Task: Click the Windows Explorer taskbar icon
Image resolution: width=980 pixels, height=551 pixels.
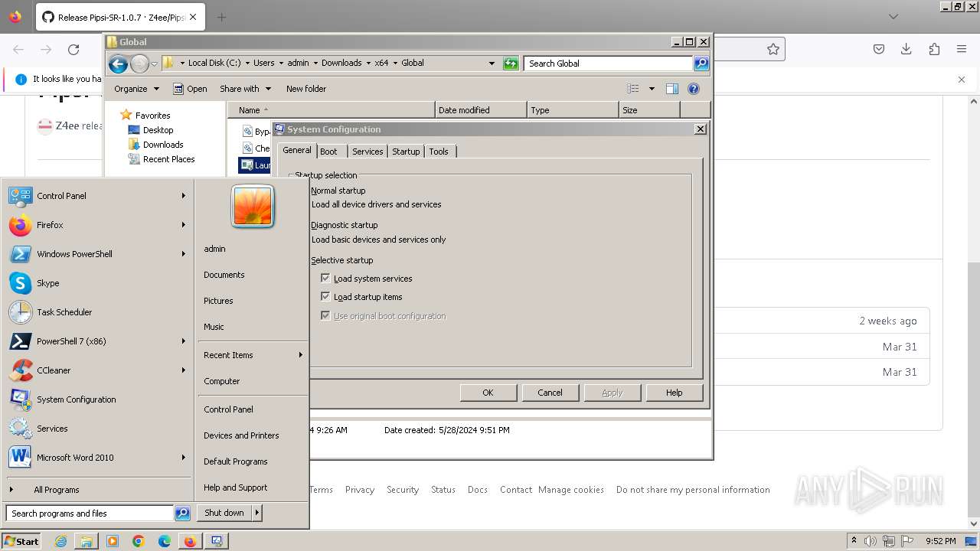Action: 87,541
